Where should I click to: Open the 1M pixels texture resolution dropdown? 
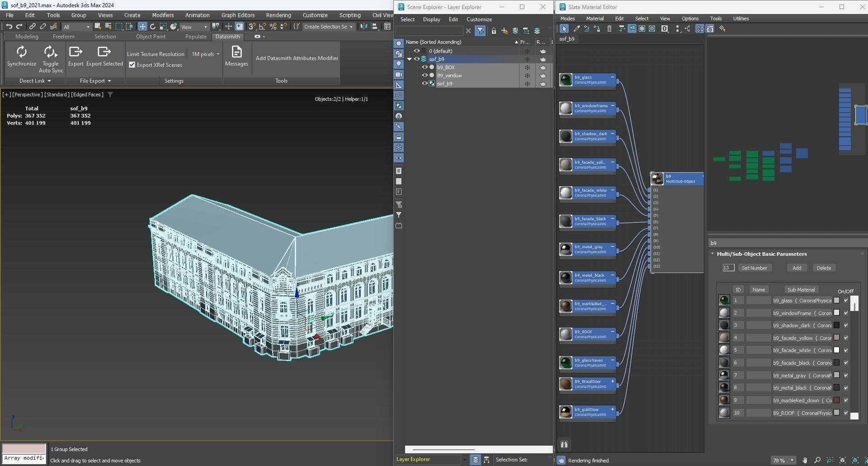(x=205, y=54)
